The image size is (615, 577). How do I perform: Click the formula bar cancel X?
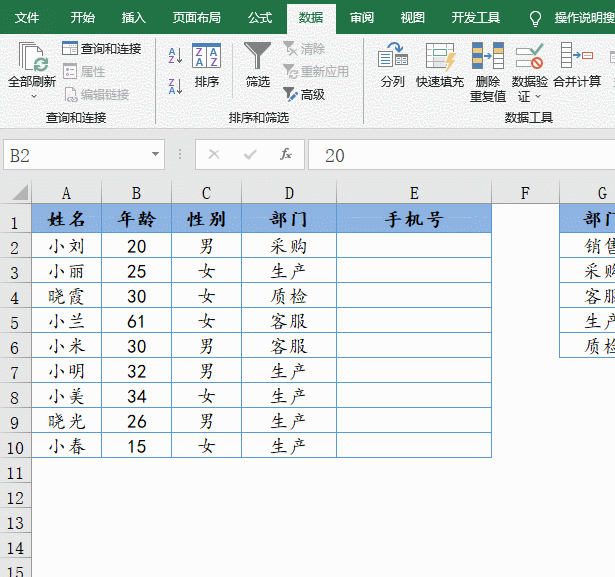click(214, 154)
